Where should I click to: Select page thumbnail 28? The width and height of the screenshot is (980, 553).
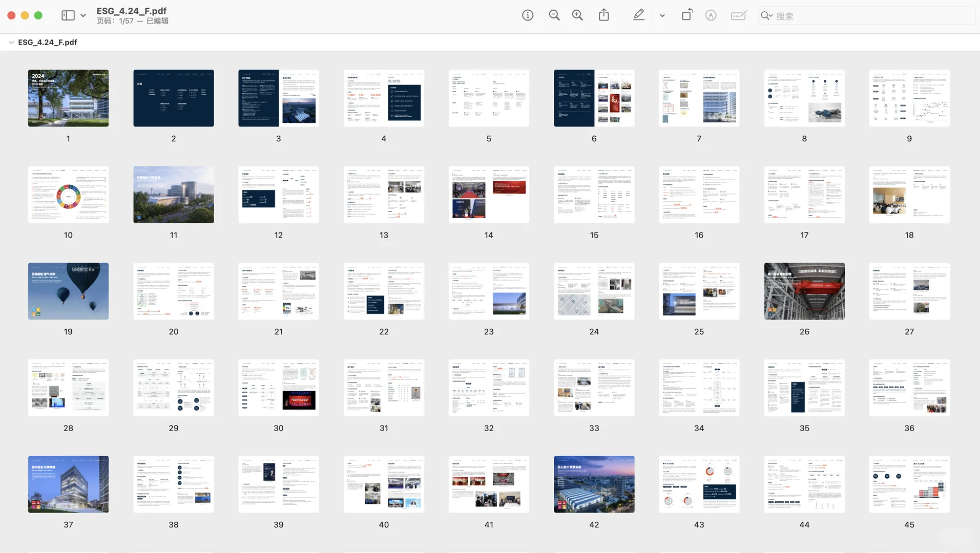tap(68, 388)
